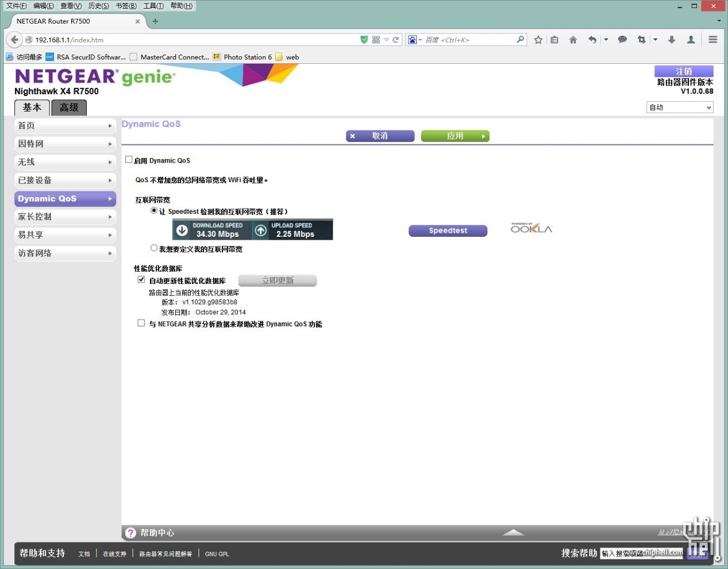Select the Speedtest bandwidth detection radio
Image resolution: width=728 pixels, height=569 pixels.
[154, 211]
